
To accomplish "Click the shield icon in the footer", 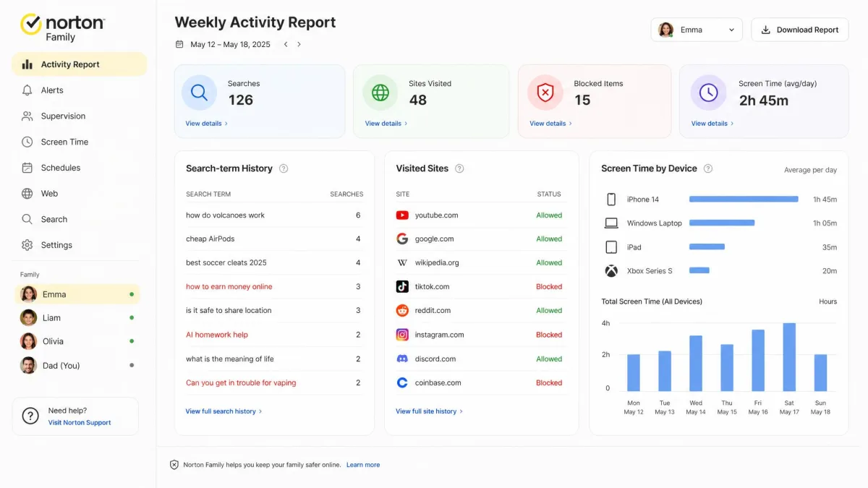I will [x=174, y=465].
